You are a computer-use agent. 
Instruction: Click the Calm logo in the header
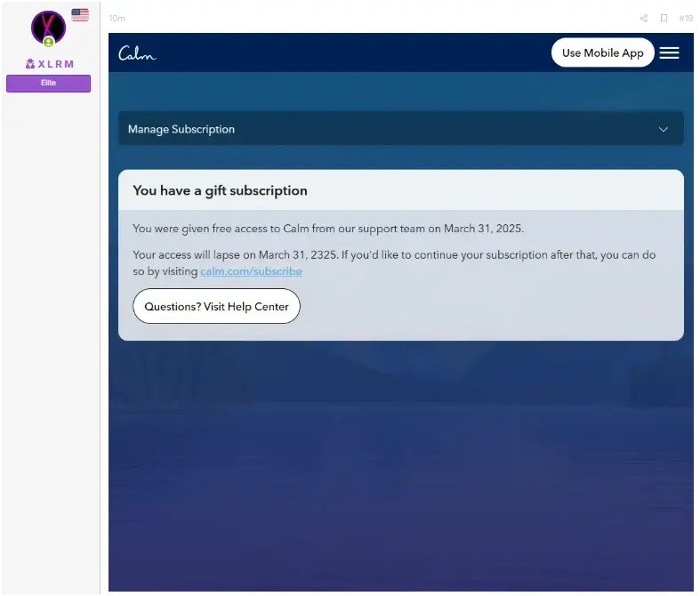coord(137,53)
